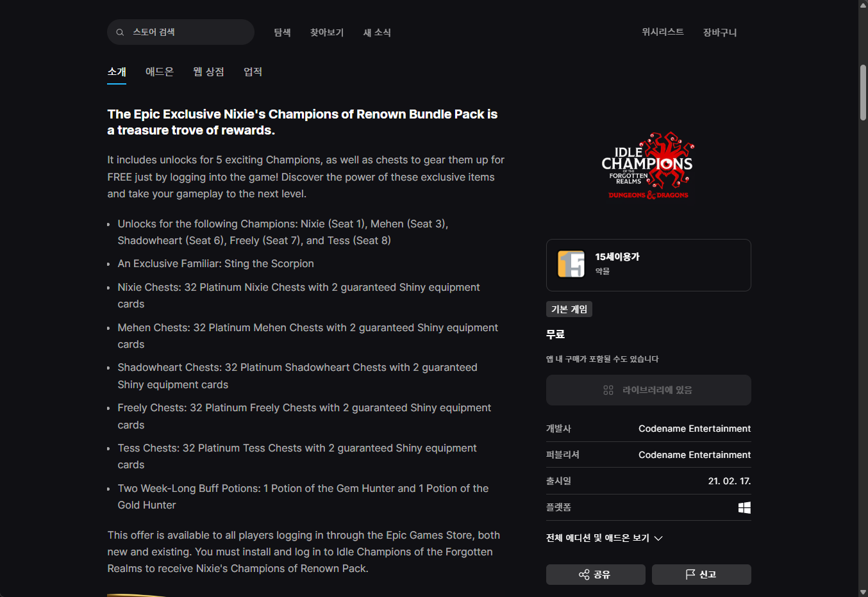The image size is (868, 597).
Task: Click the 15세이용가 rating text
Action: point(617,256)
